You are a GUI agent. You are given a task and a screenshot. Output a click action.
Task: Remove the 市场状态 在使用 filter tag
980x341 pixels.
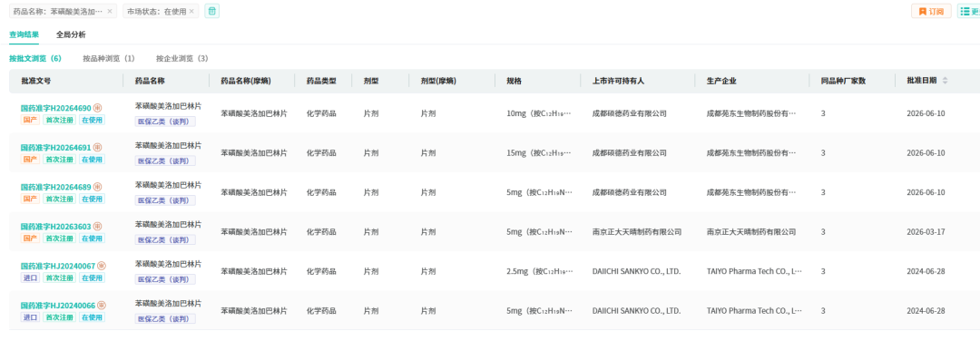tap(191, 11)
